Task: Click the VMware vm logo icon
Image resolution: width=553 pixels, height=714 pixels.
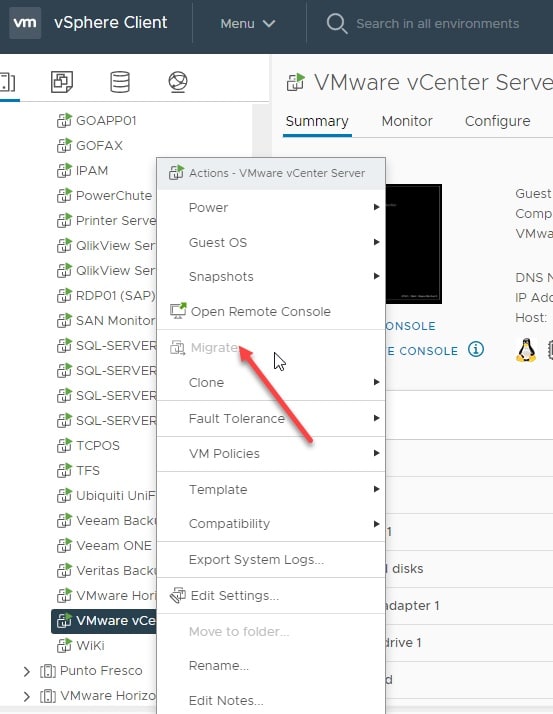Action: 25,22
